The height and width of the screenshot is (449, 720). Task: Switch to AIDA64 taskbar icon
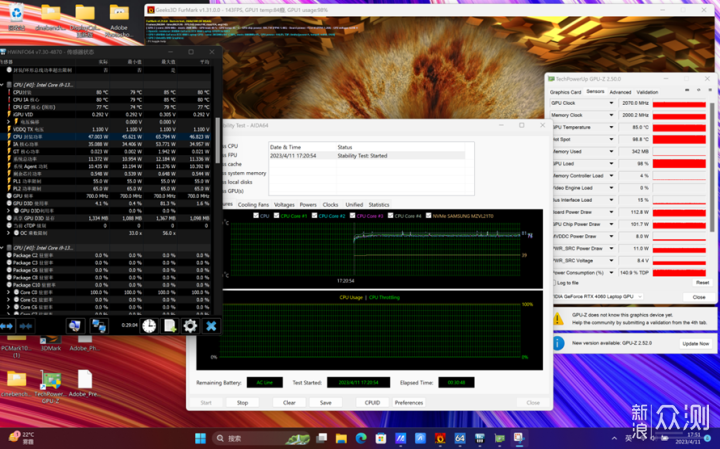tap(460, 438)
